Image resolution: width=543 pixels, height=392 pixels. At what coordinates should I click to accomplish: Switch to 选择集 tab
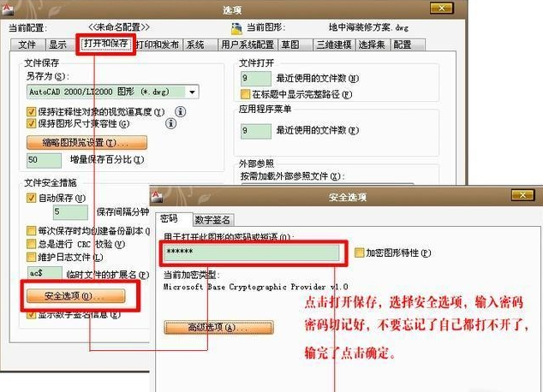372,45
